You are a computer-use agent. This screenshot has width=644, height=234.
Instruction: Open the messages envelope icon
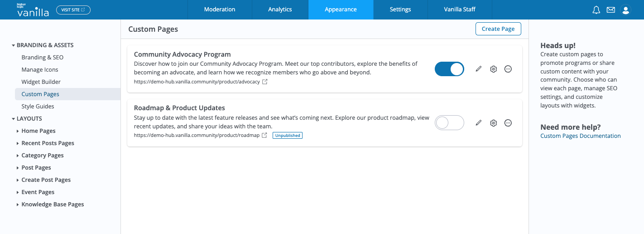(611, 10)
